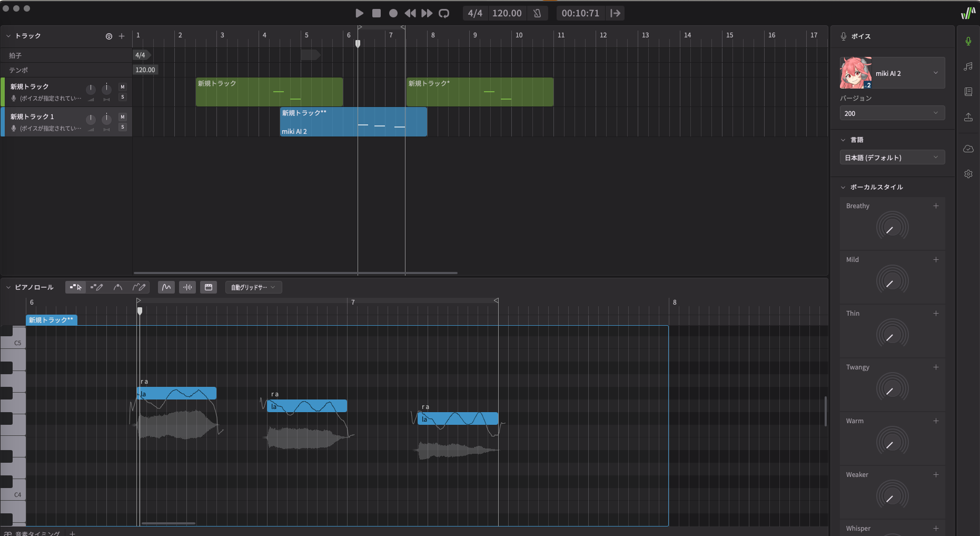
Task: Open the export/render sidebar icon
Action: [x=968, y=117]
